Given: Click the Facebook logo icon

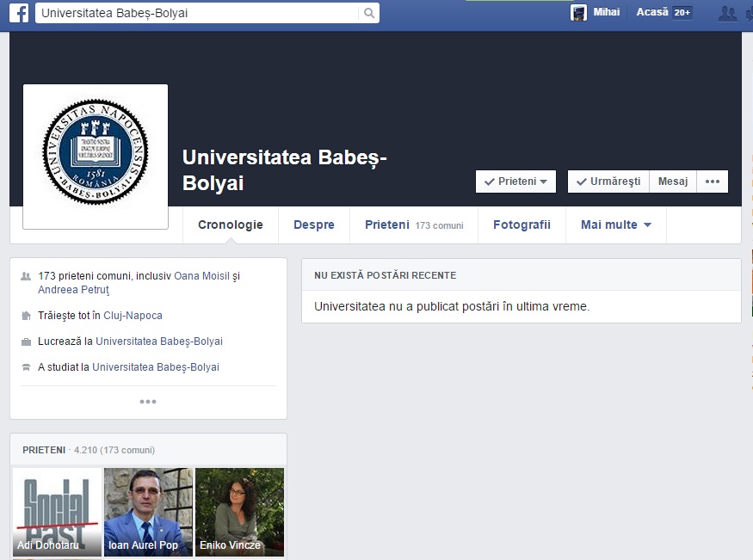Looking at the screenshot, I should (x=19, y=13).
